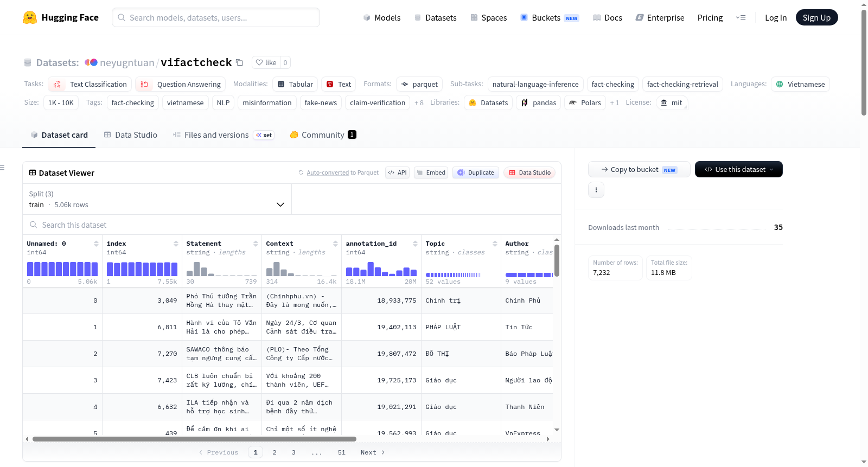This screenshot has width=868, height=467.
Task: Open the three-dot options button
Action: [596, 190]
